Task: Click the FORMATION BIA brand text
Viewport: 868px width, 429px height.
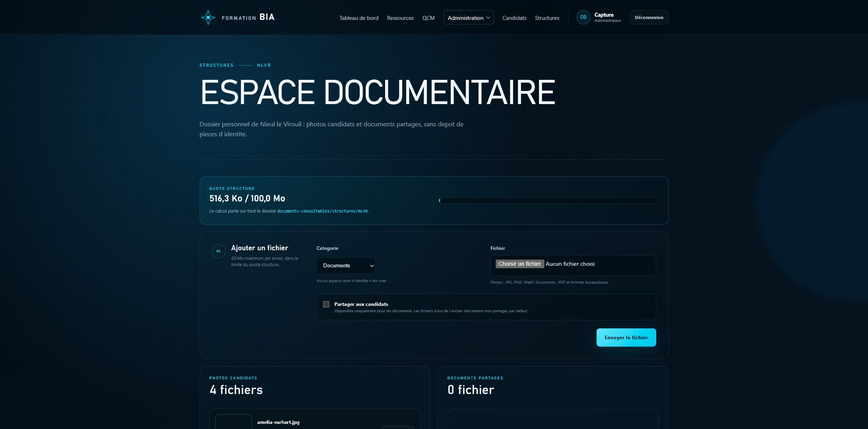Action: (x=248, y=17)
